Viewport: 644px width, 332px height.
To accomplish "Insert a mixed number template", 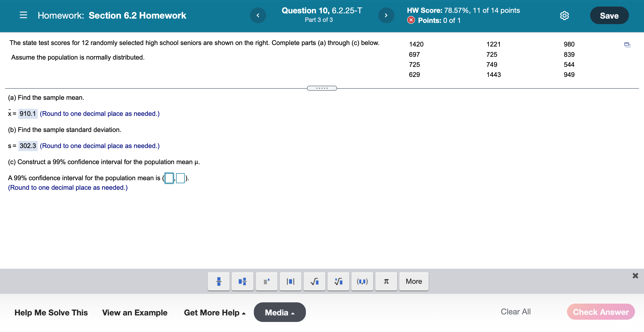I will [242, 281].
